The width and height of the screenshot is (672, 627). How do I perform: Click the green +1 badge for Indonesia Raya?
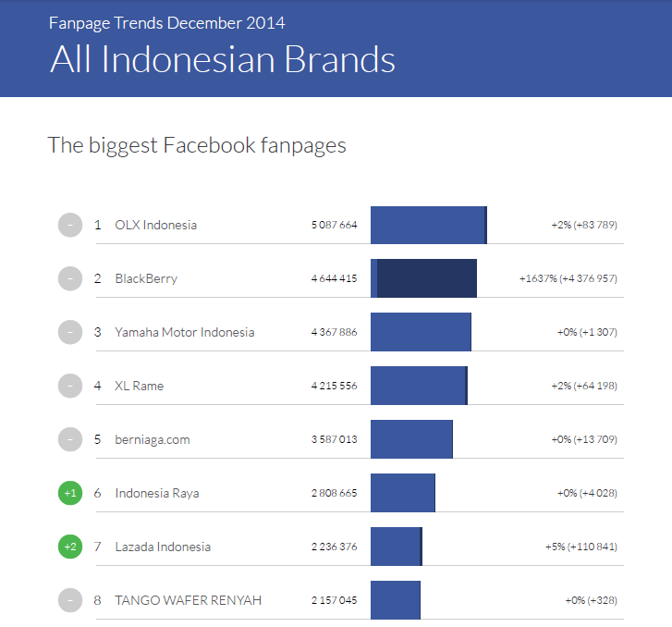click(x=69, y=493)
